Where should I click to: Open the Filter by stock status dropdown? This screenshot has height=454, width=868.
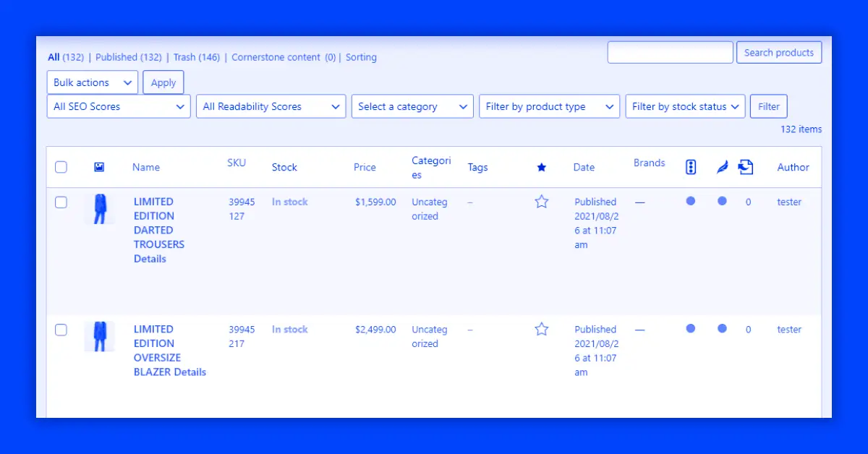685,106
